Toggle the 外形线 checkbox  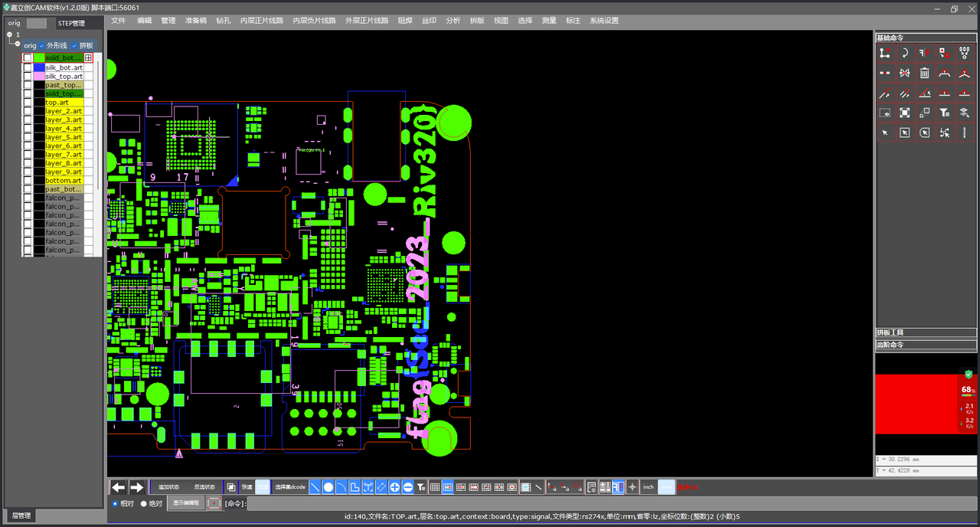(x=42, y=46)
